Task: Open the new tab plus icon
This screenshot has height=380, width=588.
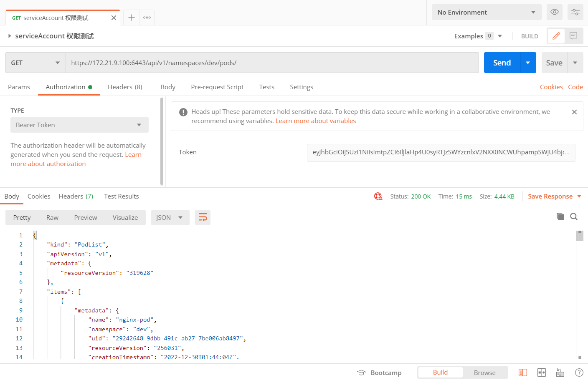Action: point(131,18)
